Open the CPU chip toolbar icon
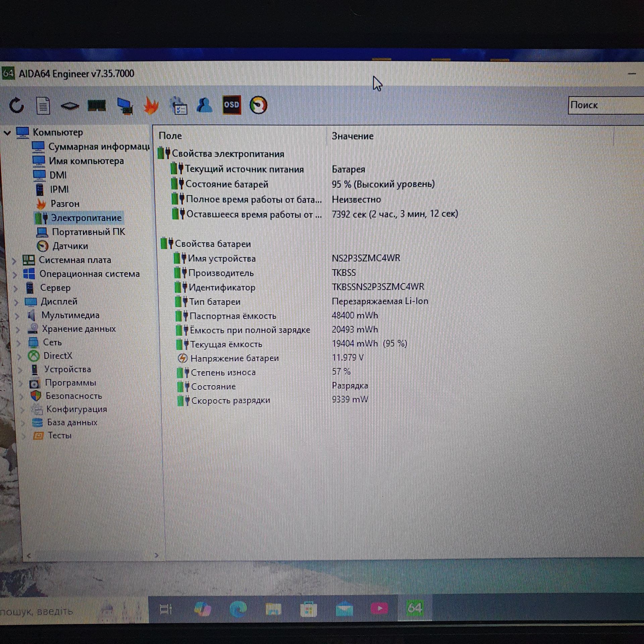Screen dimensions: 644x644 click(x=70, y=106)
